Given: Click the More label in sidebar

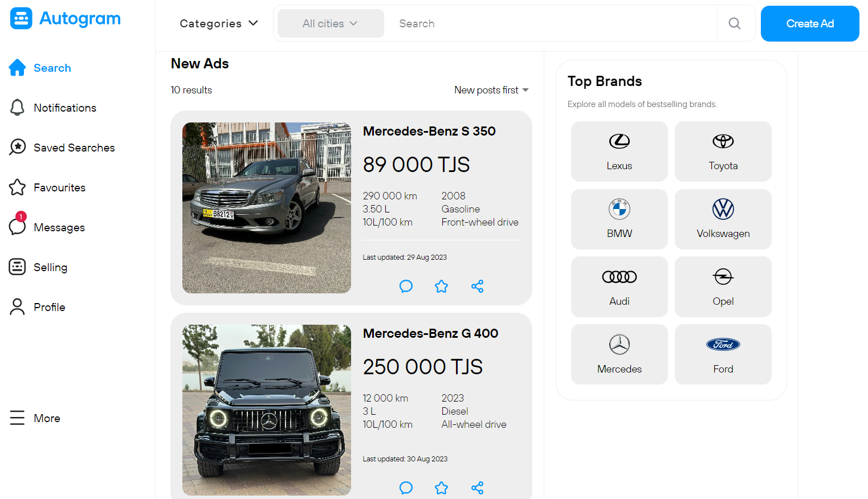Looking at the screenshot, I should [x=47, y=418].
